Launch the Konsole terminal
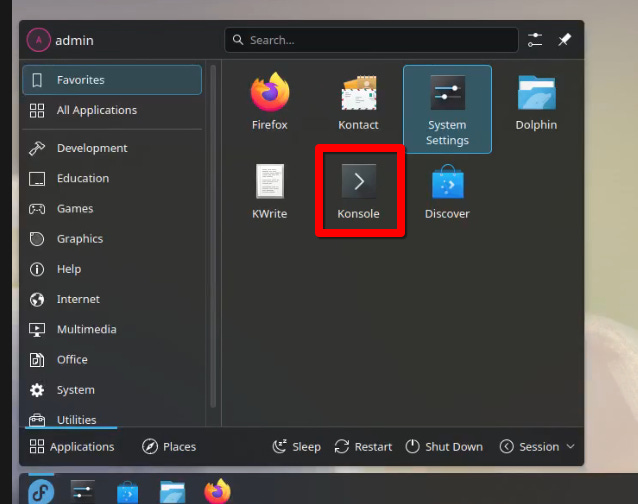 pyautogui.click(x=358, y=191)
